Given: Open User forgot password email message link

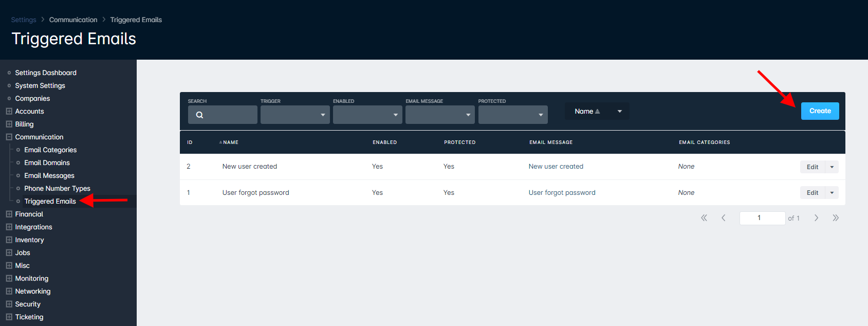Looking at the screenshot, I should (x=562, y=193).
